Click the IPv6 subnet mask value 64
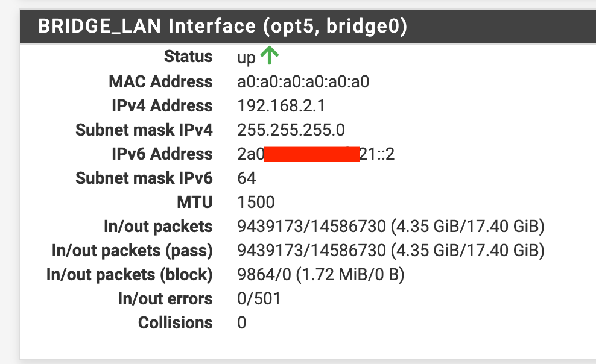This screenshot has height=364, width=596. pos(247,178)
